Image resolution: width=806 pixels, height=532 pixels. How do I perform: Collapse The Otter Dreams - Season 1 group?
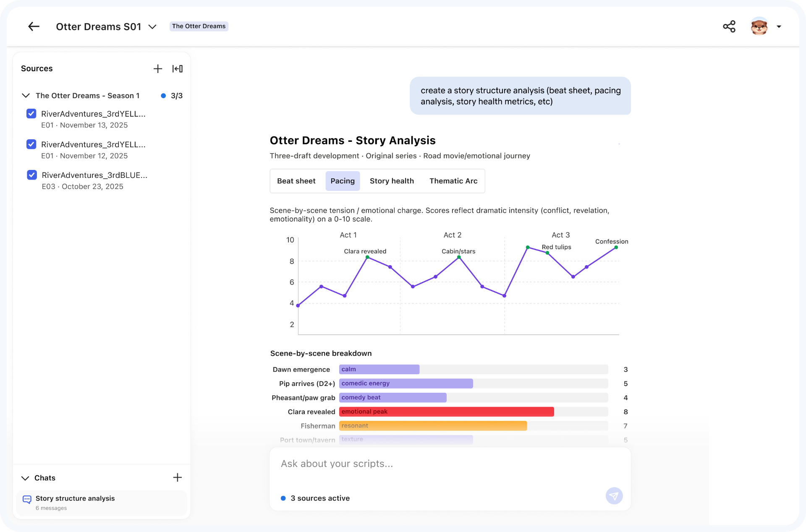26,96
